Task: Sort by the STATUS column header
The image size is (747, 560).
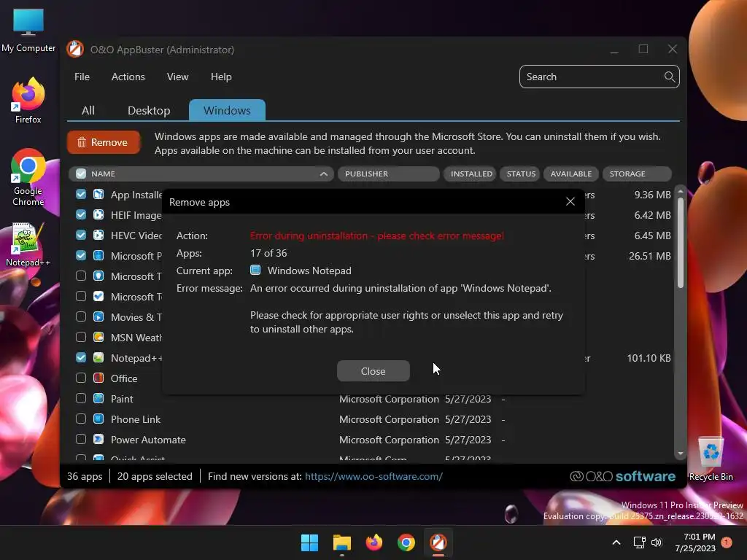Action: pyautogui.click(x=520, y=174)
